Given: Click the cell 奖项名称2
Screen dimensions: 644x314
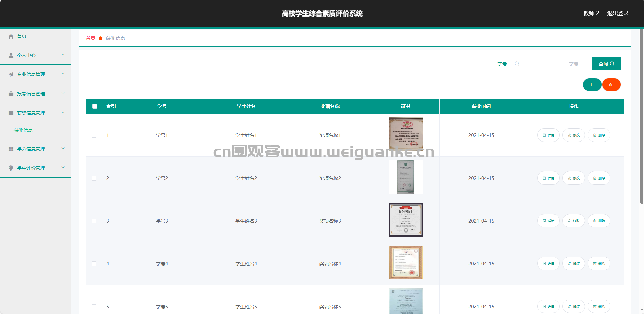Looking at the screenshot, I should pos(330,178).
